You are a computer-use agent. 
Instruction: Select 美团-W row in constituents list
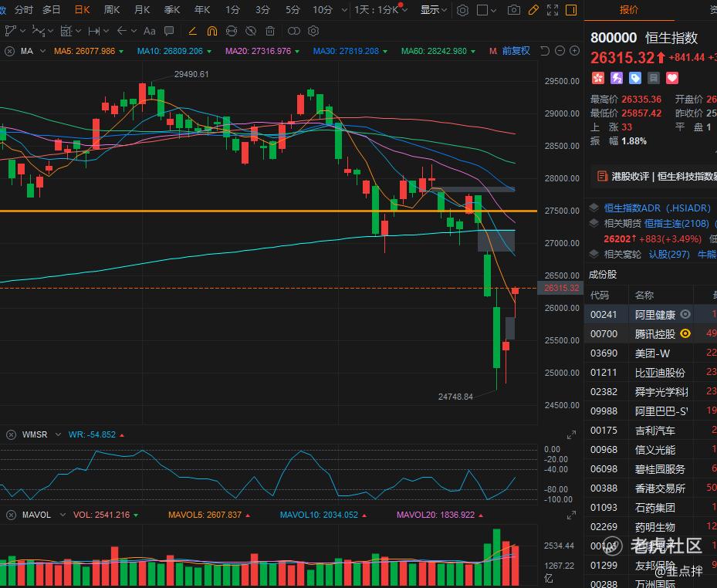651,353
